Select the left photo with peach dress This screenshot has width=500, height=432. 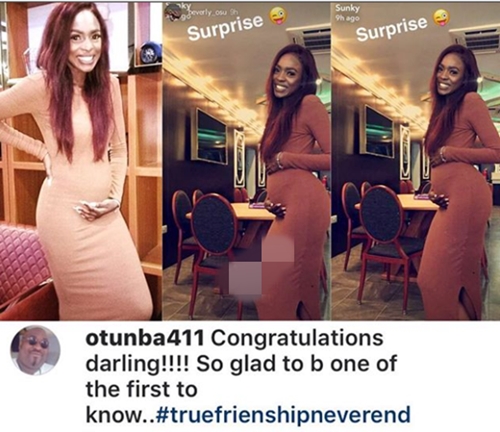[x=81, y=162]
